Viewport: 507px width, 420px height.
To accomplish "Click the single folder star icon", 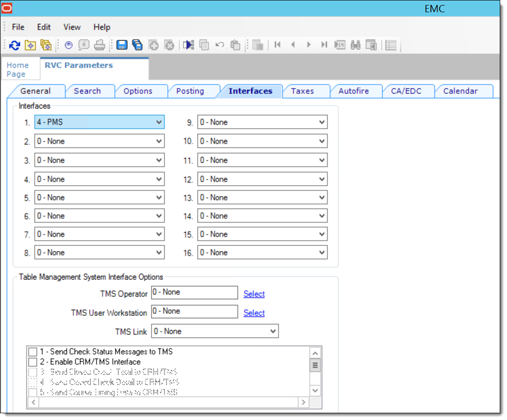I will point(30,45).
